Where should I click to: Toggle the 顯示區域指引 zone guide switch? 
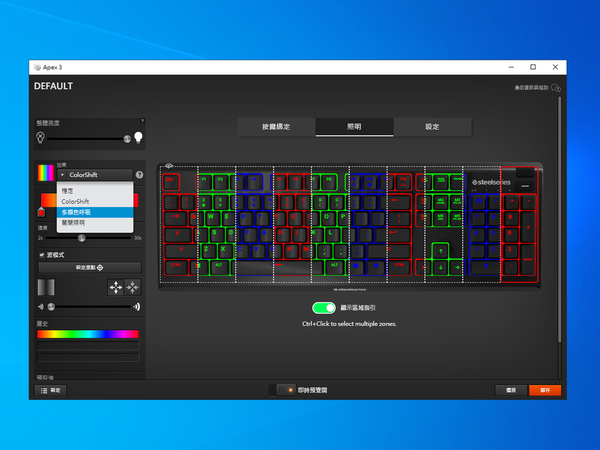pyautogui.click(x=324, y=308)
